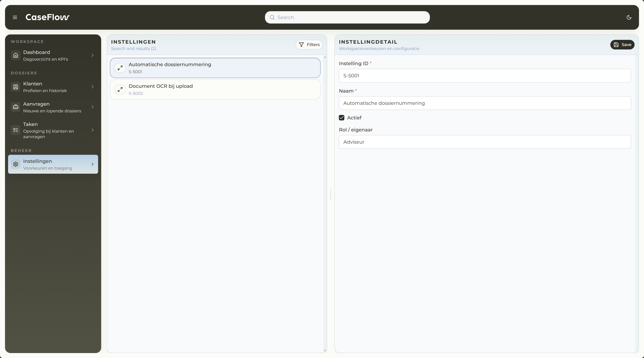Expand the Klanten chevron
Screen dimensions: 644x358
[92, 87]
